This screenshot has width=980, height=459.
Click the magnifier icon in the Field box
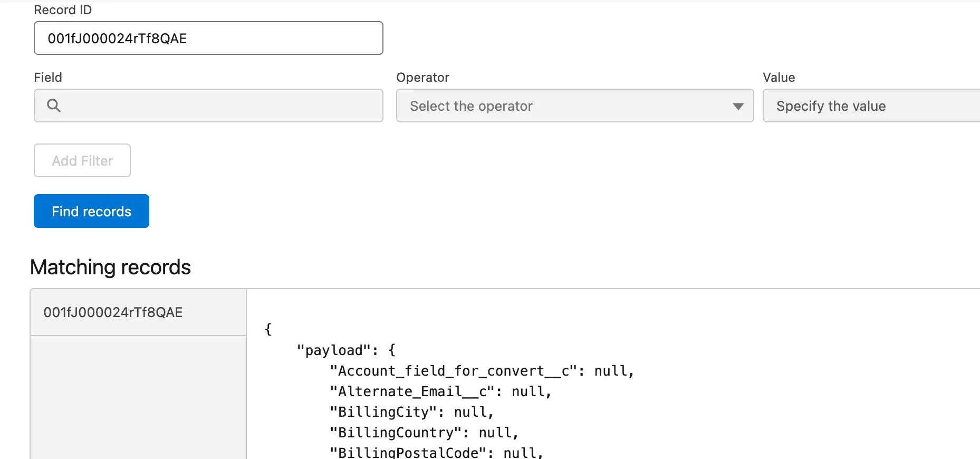coord(54,106)
